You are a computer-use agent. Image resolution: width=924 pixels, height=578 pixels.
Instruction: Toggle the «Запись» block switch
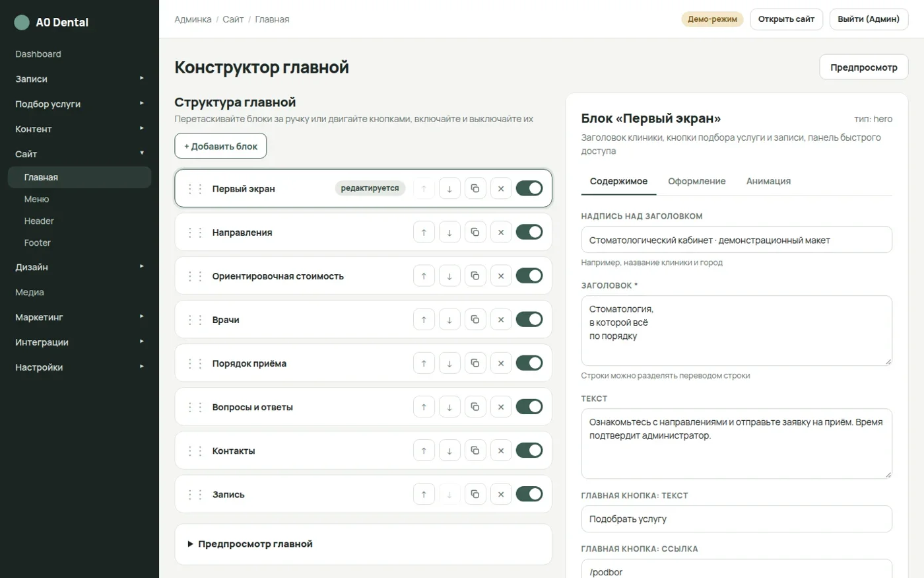click(x=529, y=493)
